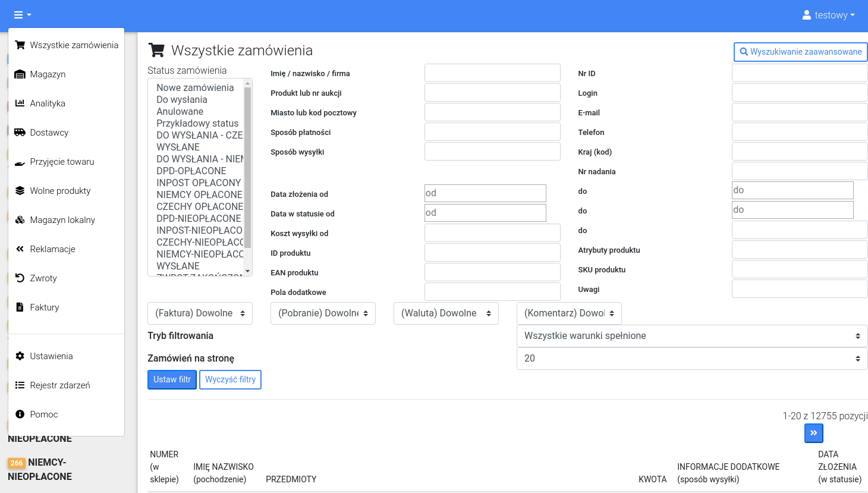Click the Pomoc info icon

(x=20, y=415)
